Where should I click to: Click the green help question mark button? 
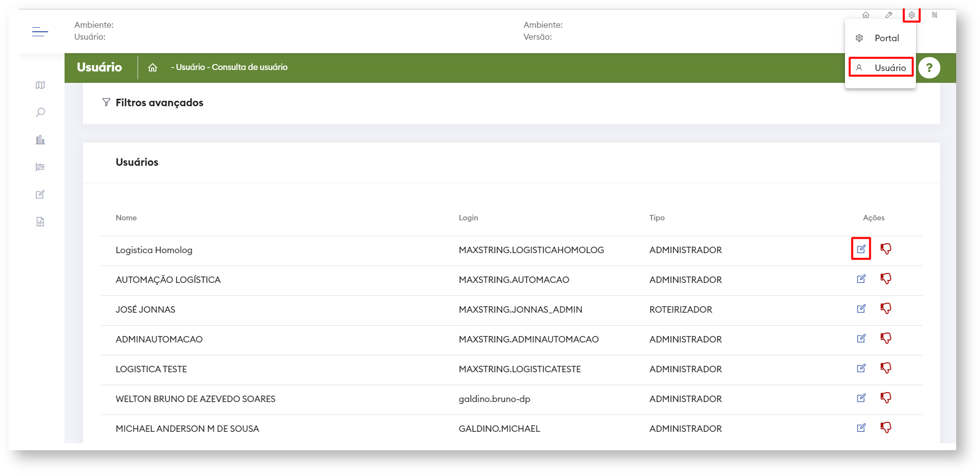pos(929,68)
